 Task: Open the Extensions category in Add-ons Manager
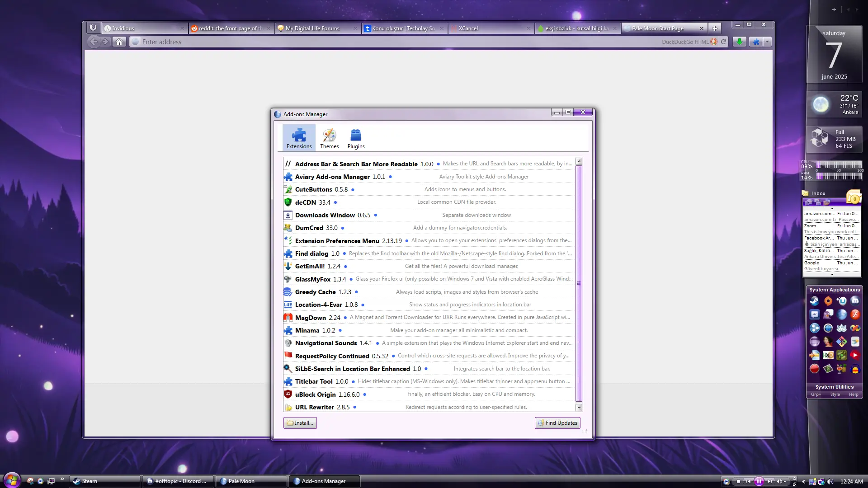tap(299, 138)
